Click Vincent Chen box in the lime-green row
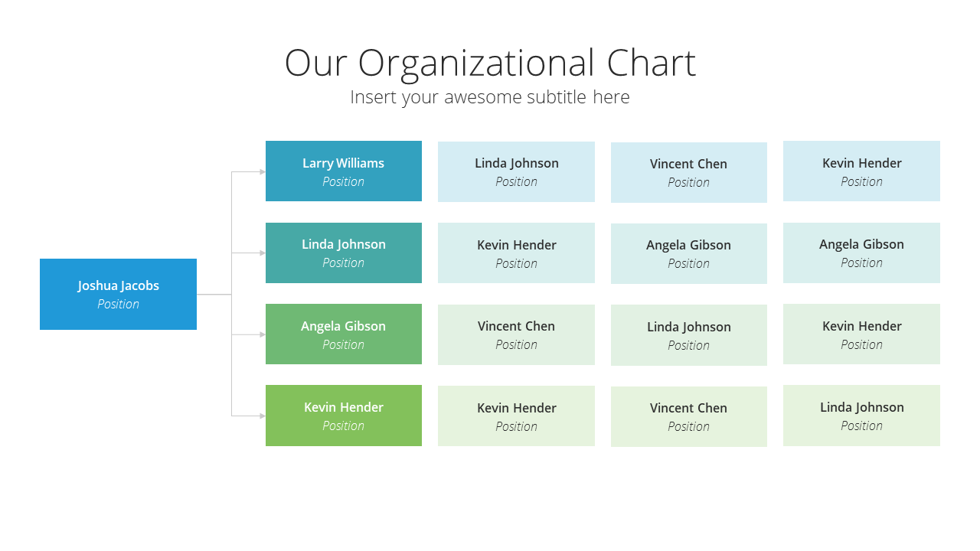Image resolution: width=980 pixels, height=551 pixels. 689,416
